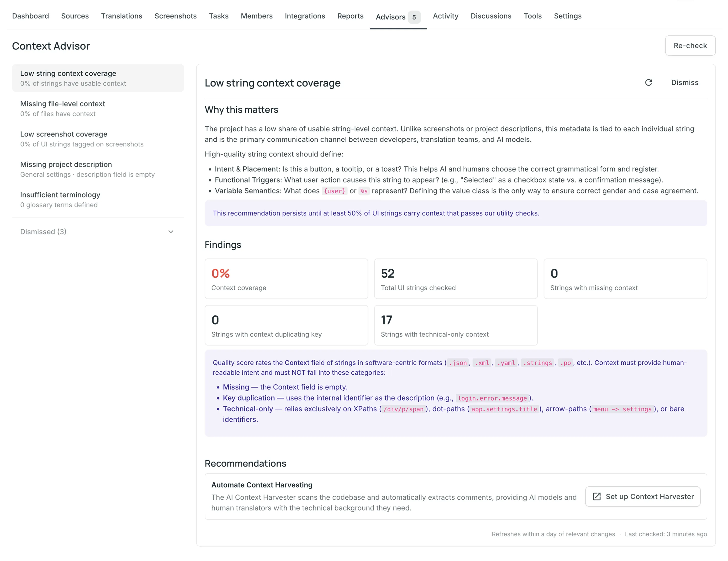Select Low string context coverage in sidebar
The height and width of the screenshot is (561, 728).
click(98, 78)
